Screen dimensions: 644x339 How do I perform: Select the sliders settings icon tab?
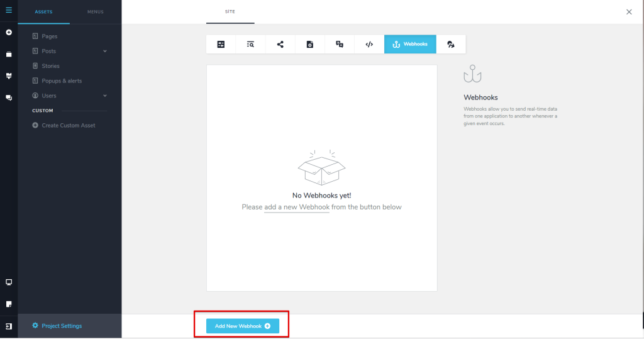pos(221,44)
